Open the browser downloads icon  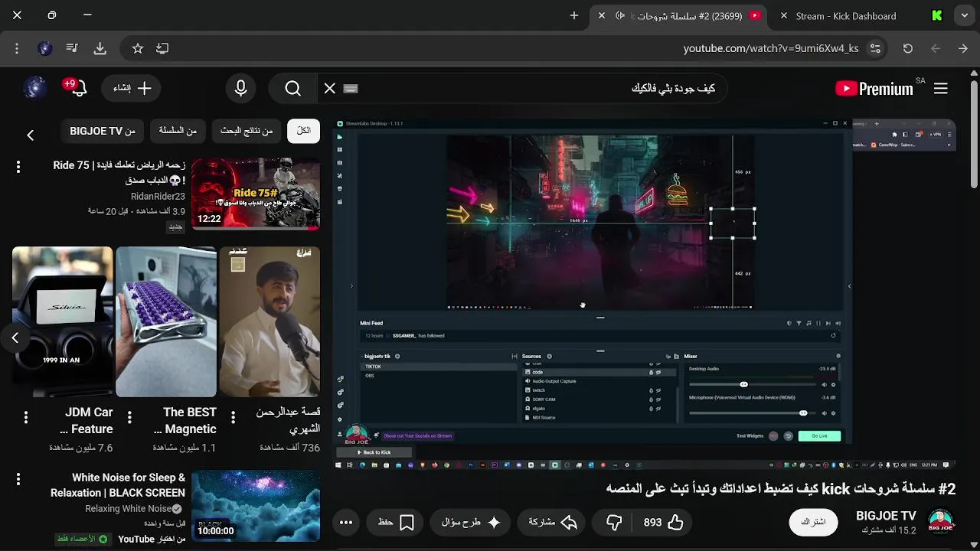point(100,48)
